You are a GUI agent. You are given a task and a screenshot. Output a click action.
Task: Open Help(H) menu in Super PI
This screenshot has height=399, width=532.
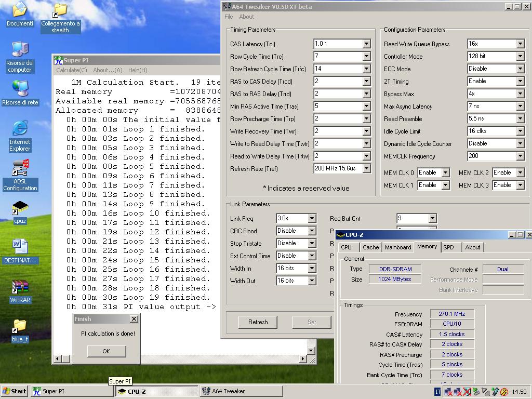click(138, 70)
